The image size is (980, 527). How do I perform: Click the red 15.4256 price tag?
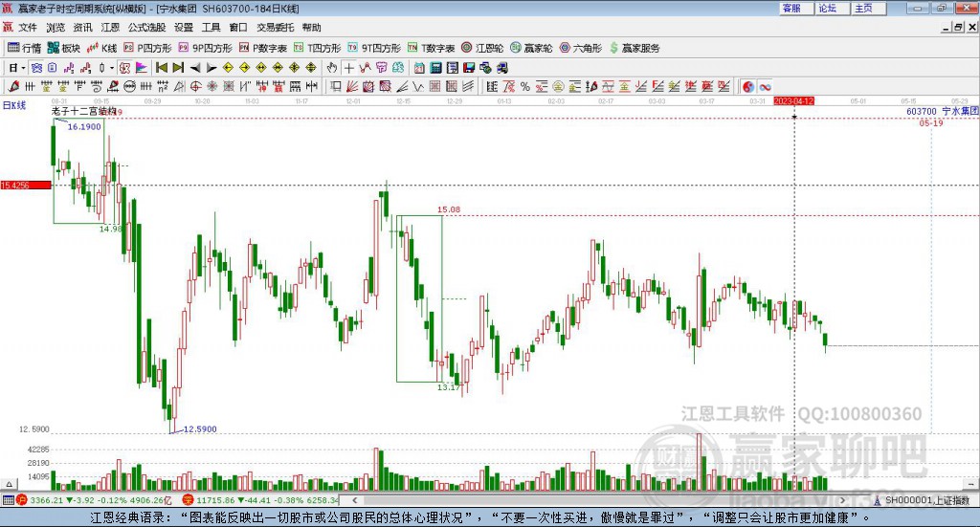[x=26, y=185]
